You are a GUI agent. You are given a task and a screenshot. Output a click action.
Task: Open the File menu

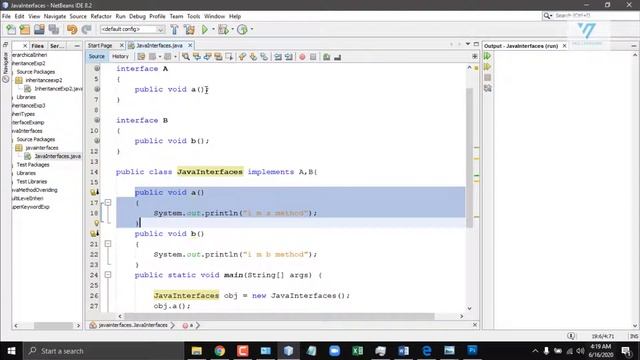click(x=6, y=16)
